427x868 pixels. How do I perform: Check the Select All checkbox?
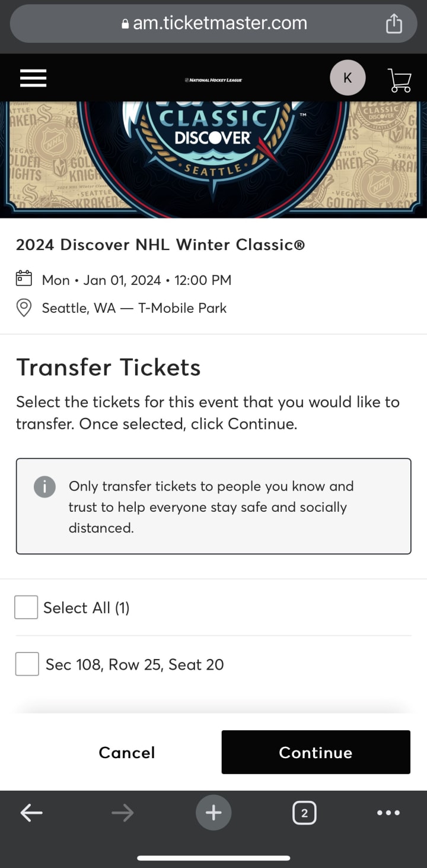coord(26,607)
